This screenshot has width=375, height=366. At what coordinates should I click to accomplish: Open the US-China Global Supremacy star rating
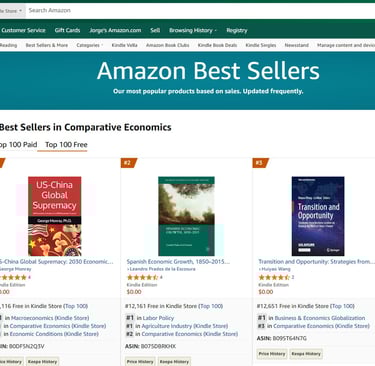[13, 277]
